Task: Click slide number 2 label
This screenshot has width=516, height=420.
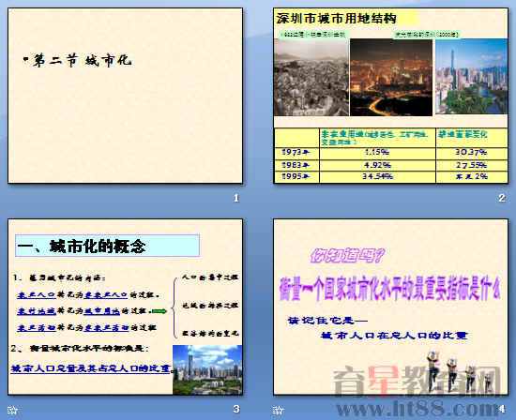Action: 502,198
